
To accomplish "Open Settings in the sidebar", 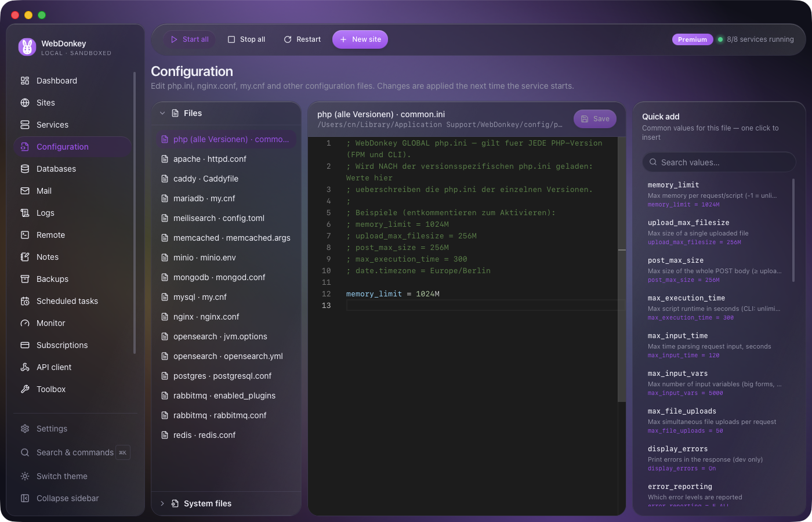I will pos(75,429).
